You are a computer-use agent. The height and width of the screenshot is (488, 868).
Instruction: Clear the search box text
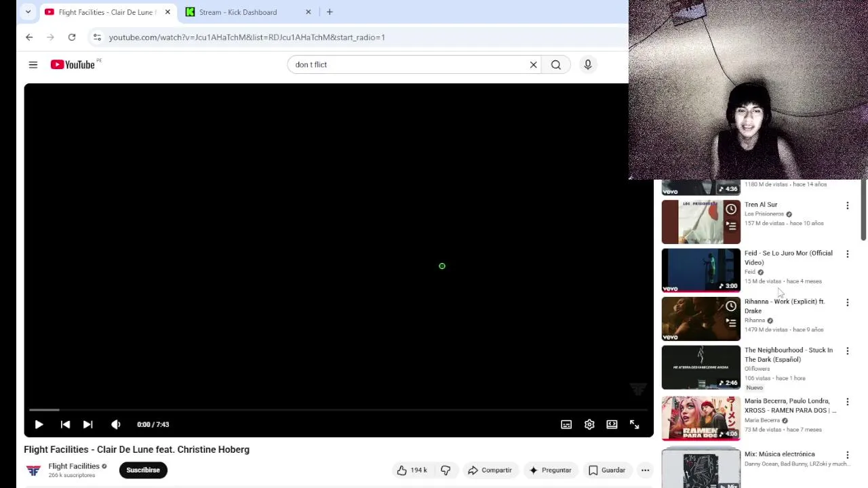[533, 64]
